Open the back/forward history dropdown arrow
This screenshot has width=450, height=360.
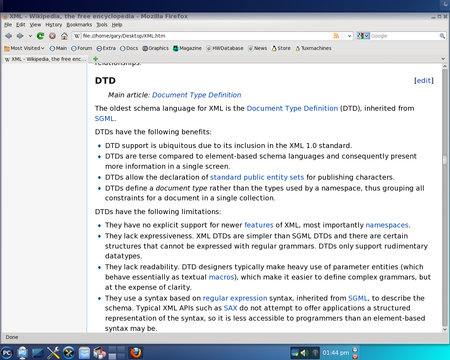[30, 36]
